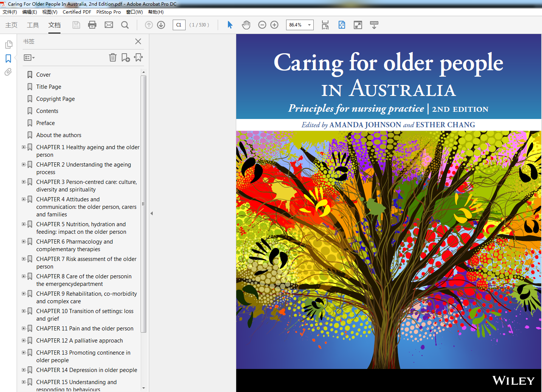Jump to the Cover bookmark
The height and width of the screenshot is (392, 542).
point(43,75)
